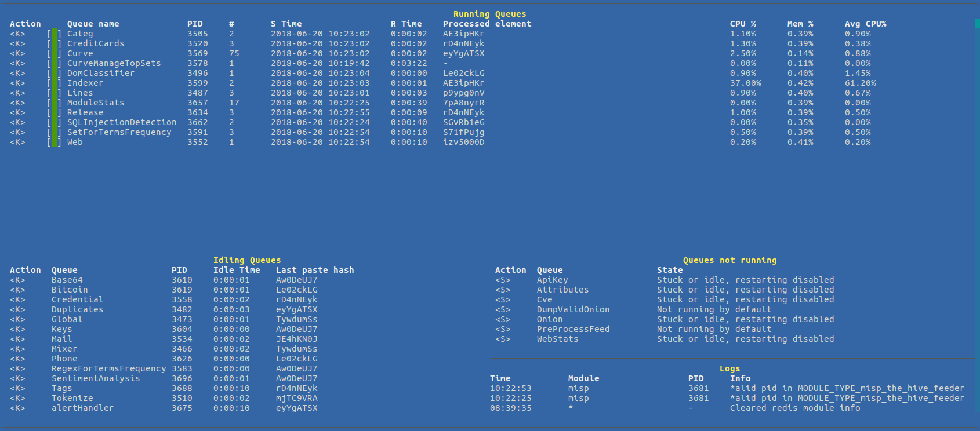Switch to the Idling Queues panel heading

click(x=246, y=260)
